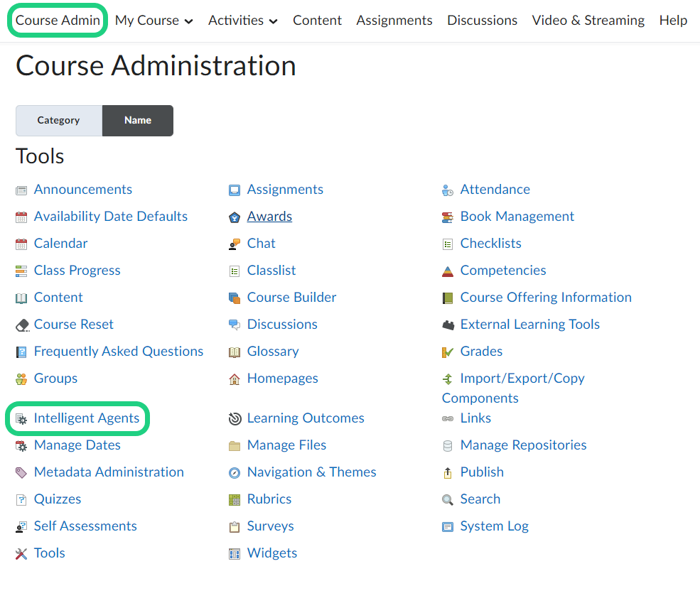This screenshot has height=598, width=700.
Task: Switch tool listing to Category view
Action: [x=59, y=120]
